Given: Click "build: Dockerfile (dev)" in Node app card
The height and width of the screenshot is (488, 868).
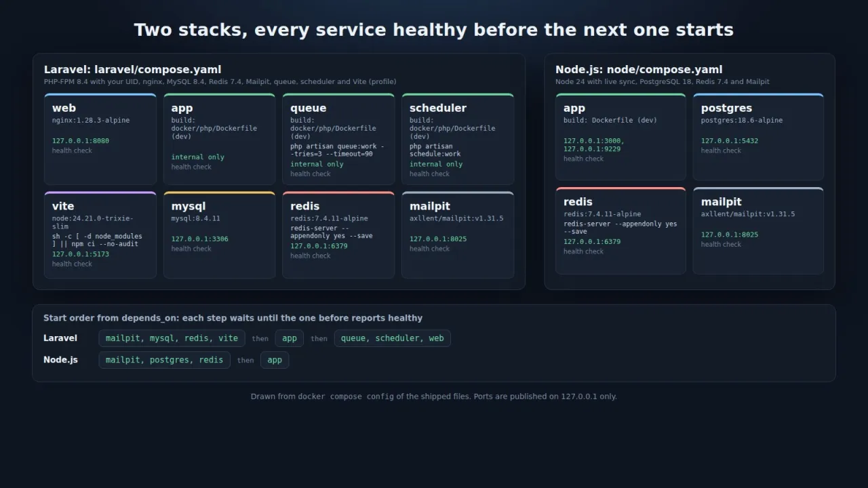Looking at the screenshot, I should (610, 121).
